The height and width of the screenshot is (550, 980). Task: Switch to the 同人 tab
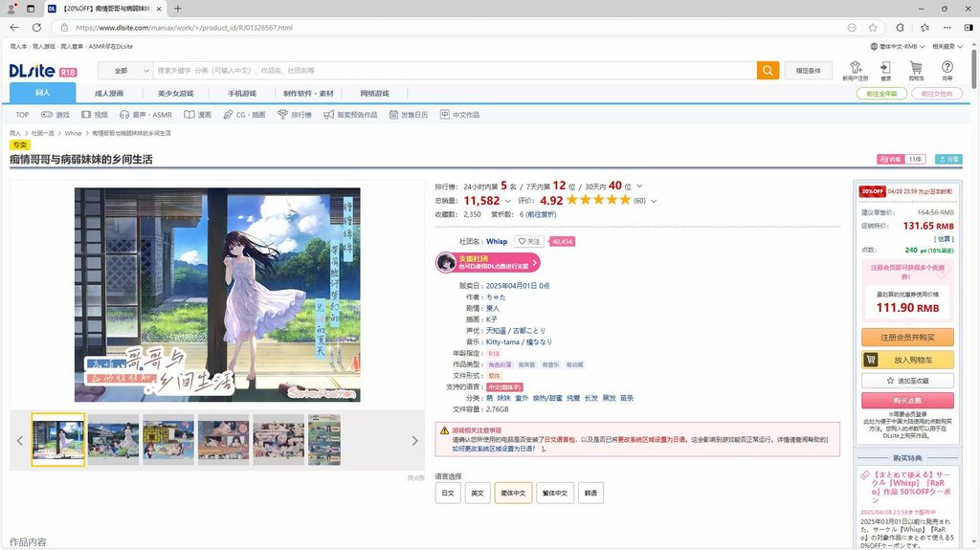(42, 93)
